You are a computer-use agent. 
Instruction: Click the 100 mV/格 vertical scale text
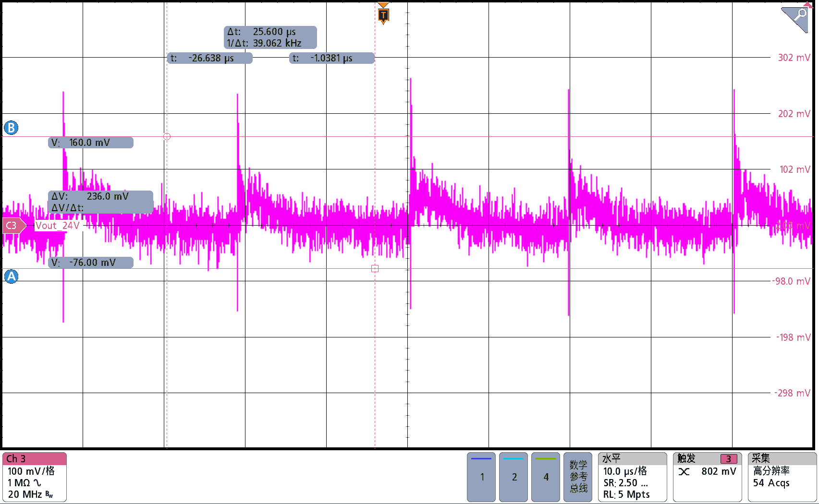point(31,471)
